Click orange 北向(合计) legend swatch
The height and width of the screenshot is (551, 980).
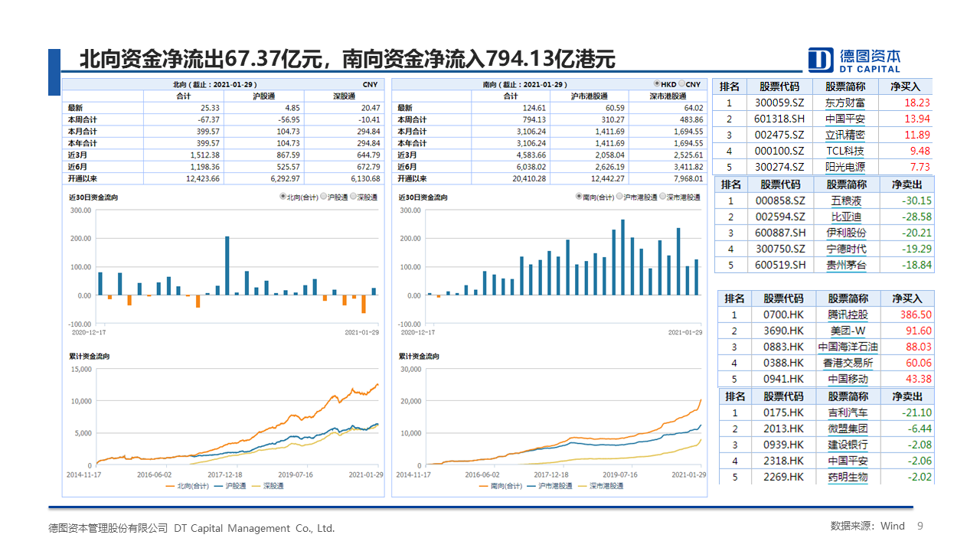coord(169,486)
